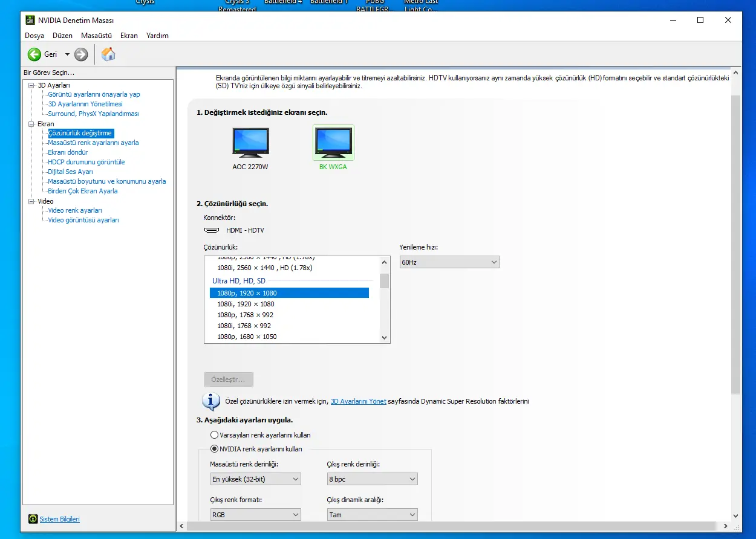Image resolution: width=756 pixels, height=539 pixels.
Task: Collapse the Ekran tree node
Action: 33,124
